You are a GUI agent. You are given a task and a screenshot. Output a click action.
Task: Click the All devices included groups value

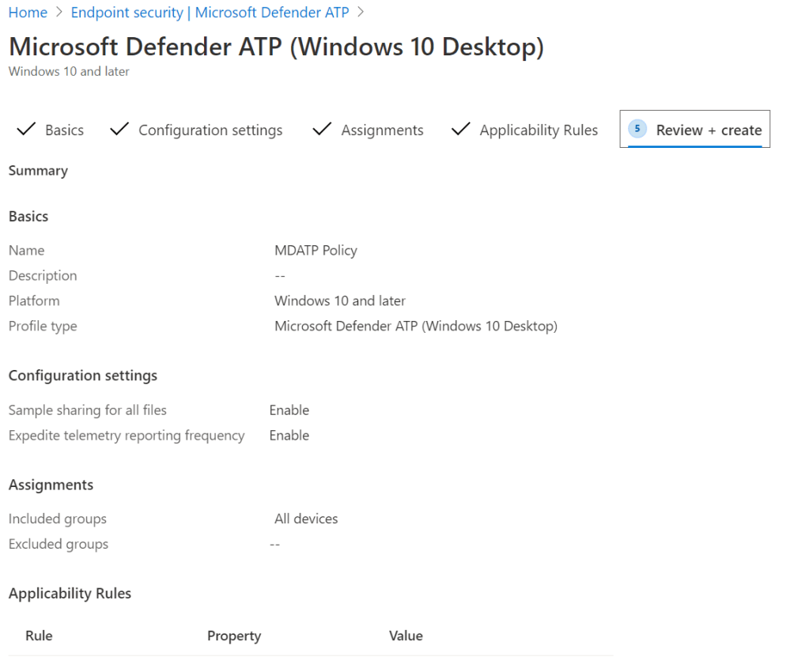[306, 519]
